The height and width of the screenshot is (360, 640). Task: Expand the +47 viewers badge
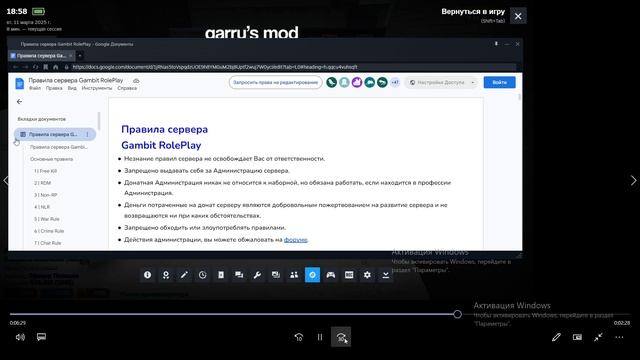click(395, 82)
